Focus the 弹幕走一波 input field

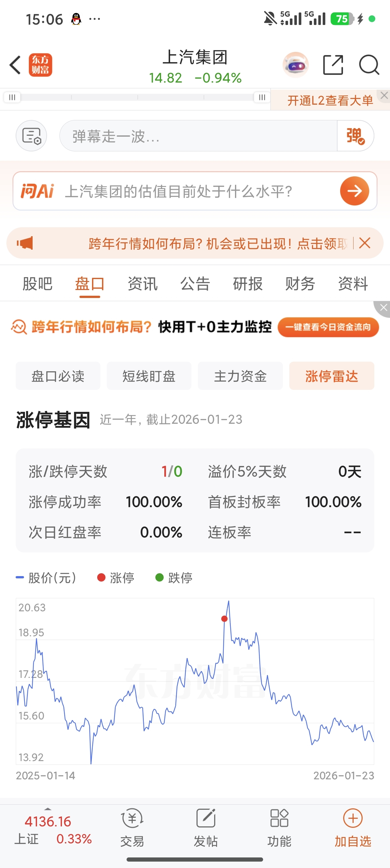click(199, 136)
